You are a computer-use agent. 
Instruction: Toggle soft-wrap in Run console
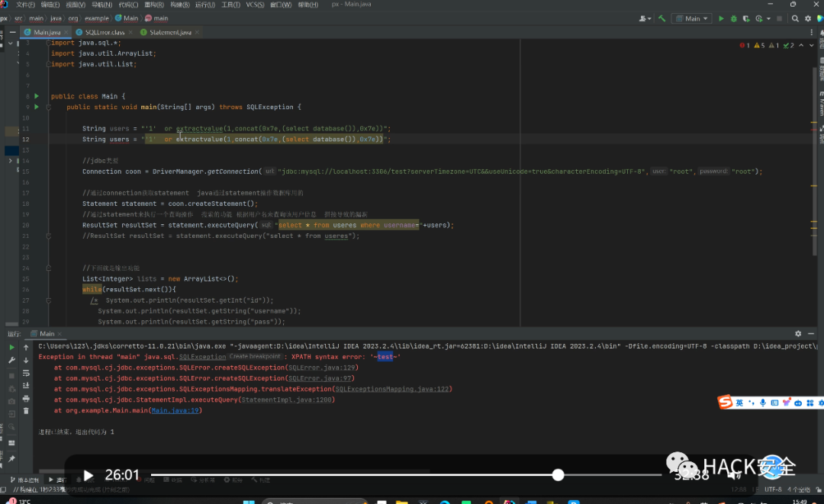click(26, 374)
